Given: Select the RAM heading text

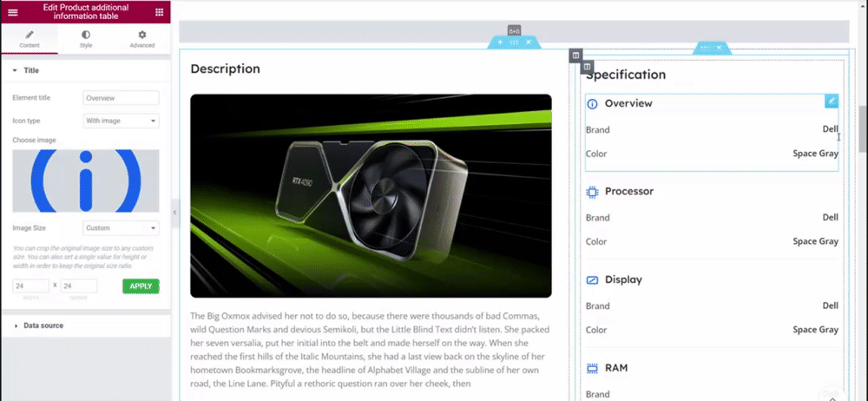Looking at the screenshot, I should [x=616, y=368].
